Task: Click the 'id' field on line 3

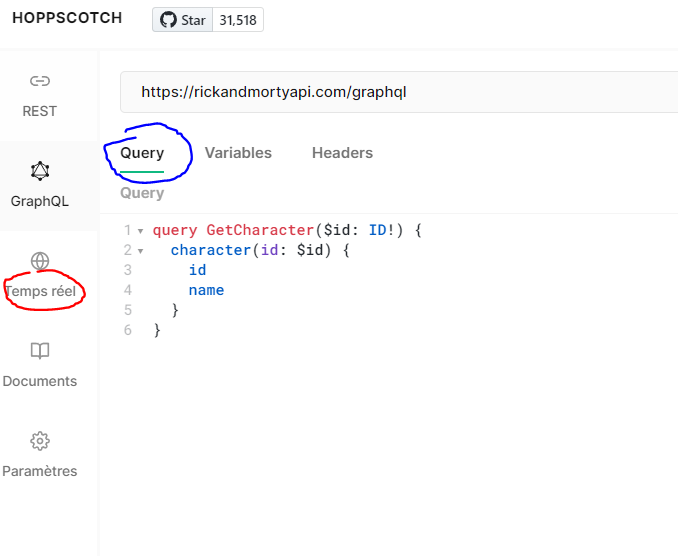Action: coord(198,270)
